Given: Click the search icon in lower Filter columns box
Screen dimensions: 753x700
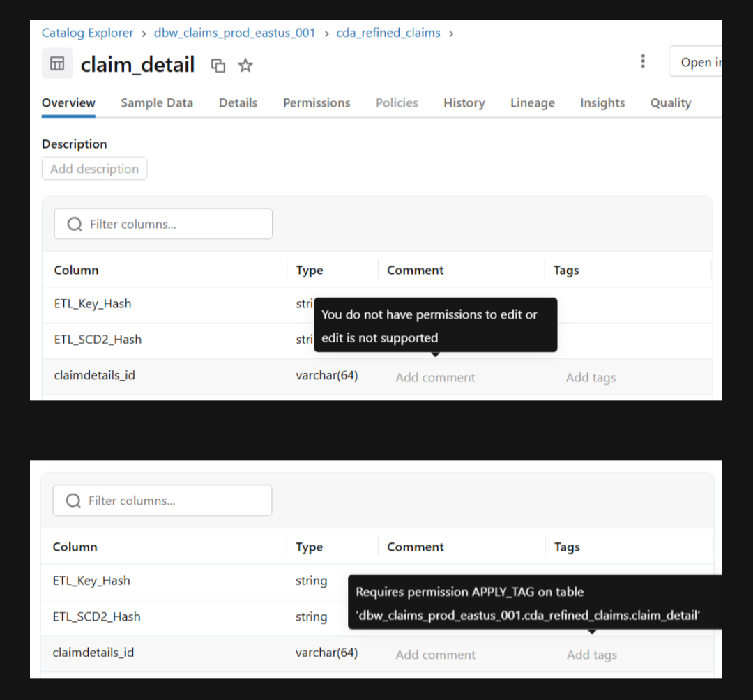Looking at the screenshot, I should (73, 501).
